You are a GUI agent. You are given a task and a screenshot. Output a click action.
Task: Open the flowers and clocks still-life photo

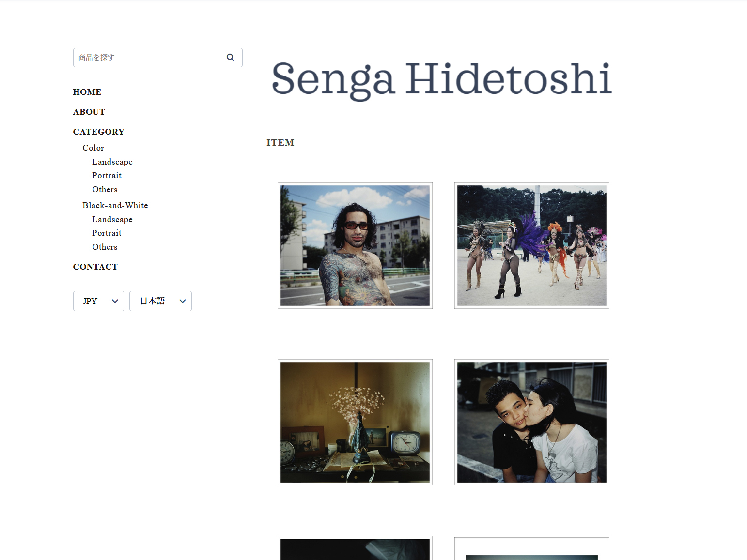(x=355, y=422)
